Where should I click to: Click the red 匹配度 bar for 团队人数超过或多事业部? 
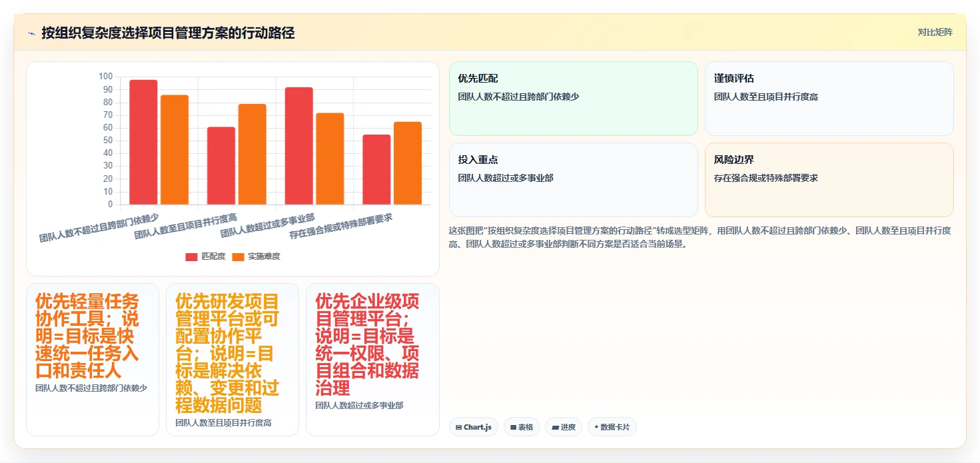click(x=299, y=146)
